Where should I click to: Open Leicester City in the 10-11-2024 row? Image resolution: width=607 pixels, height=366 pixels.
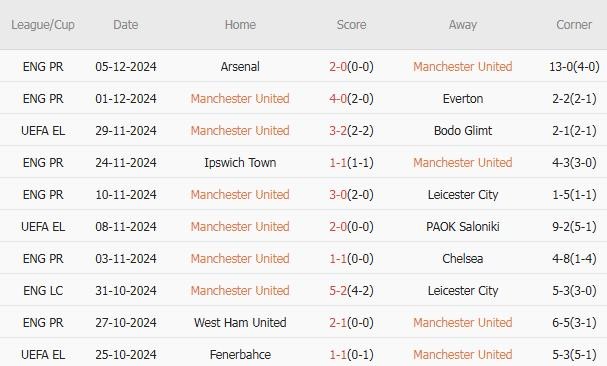[463, 194]
